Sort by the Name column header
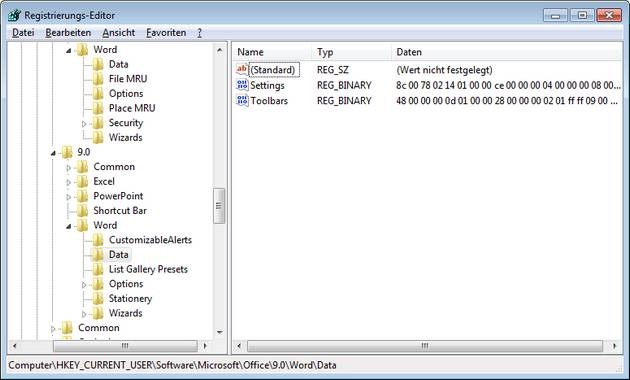The width and height of the screenshot is (630, 380). pos(272,52)
